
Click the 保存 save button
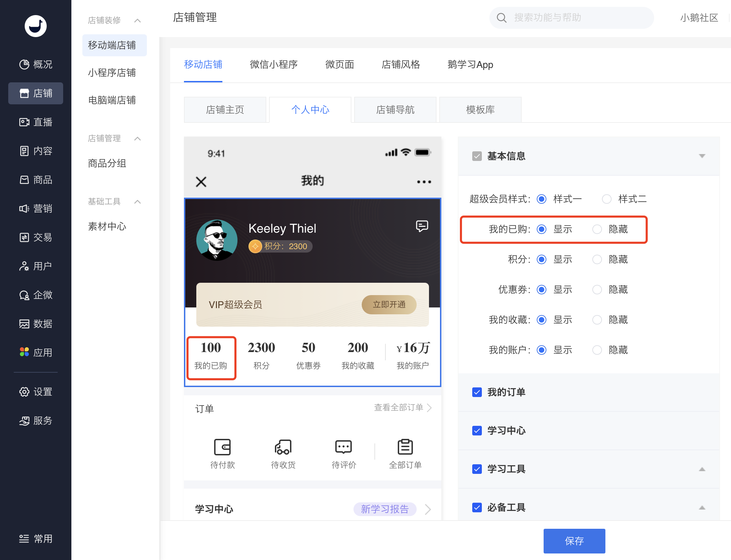575,541
